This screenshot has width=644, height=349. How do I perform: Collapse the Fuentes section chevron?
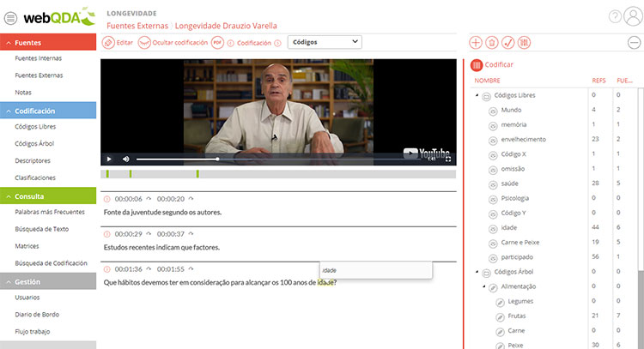(9, 43)
